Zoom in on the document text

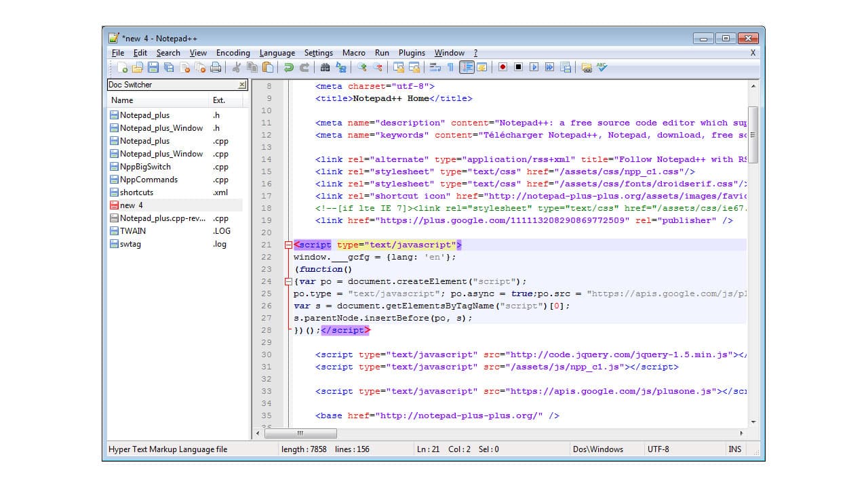point(363,67)
